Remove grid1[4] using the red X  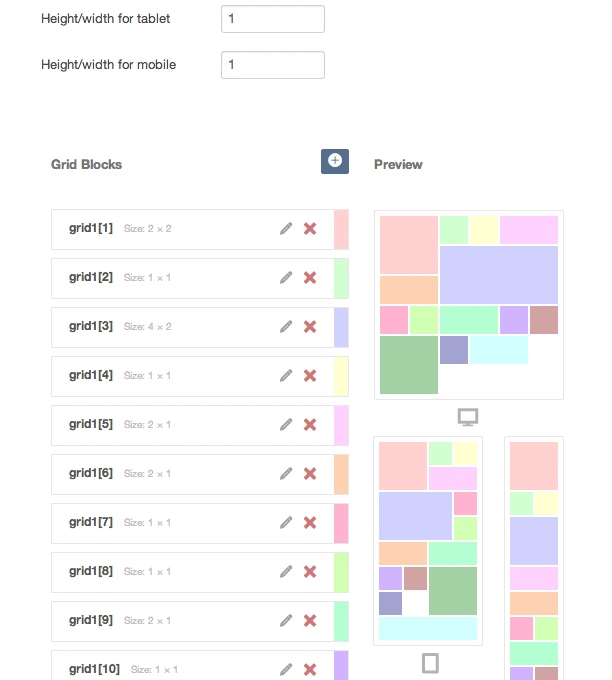(310, 376)
